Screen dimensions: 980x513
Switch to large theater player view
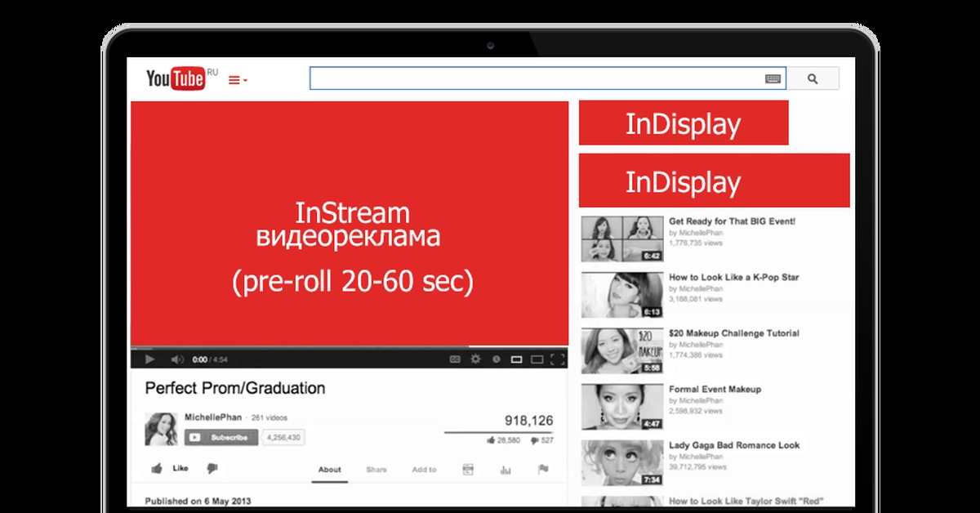[537, 359]
